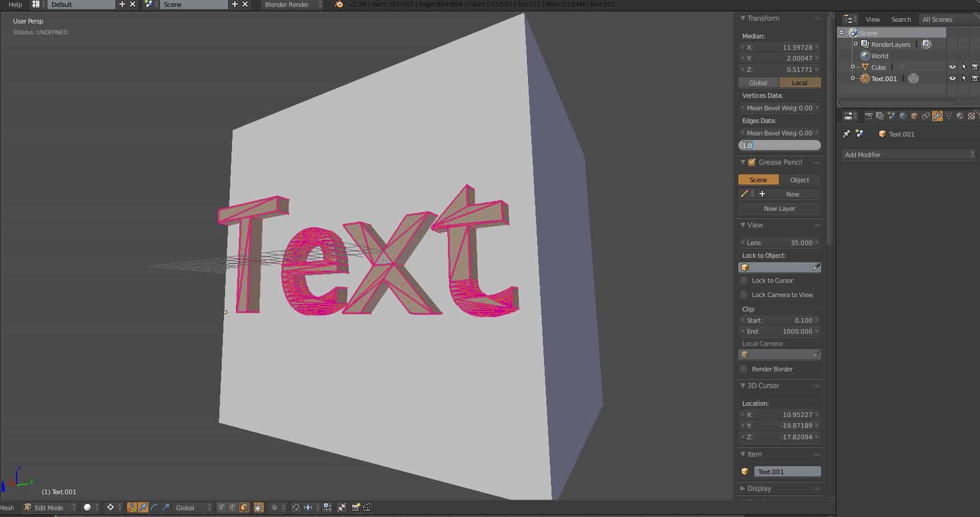
Task: Enable the Lock Camera to View checkbox
Action: (743, 294)
